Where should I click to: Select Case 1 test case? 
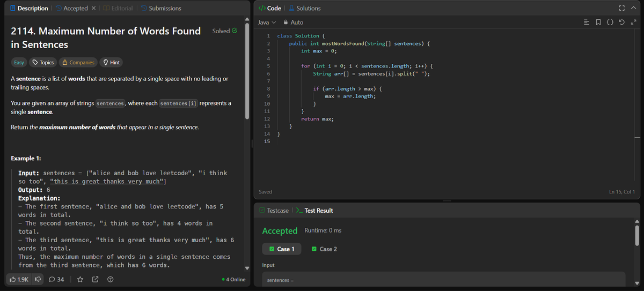[282, 249]
